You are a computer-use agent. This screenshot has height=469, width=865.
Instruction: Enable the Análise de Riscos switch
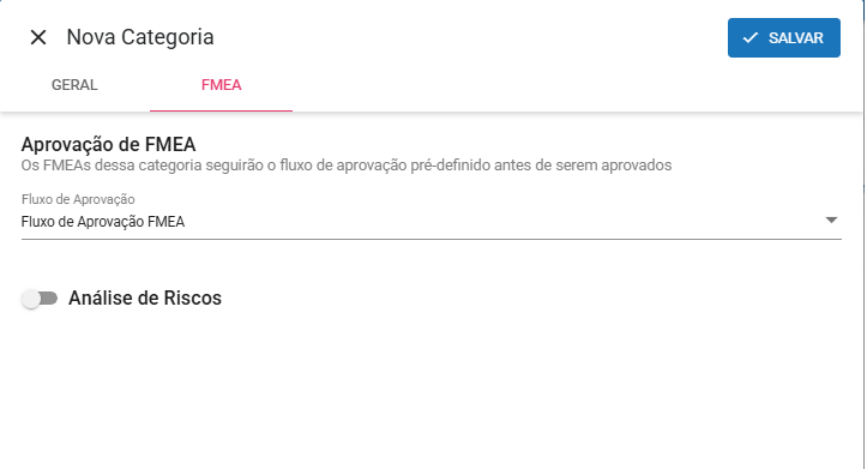(40, 298)
